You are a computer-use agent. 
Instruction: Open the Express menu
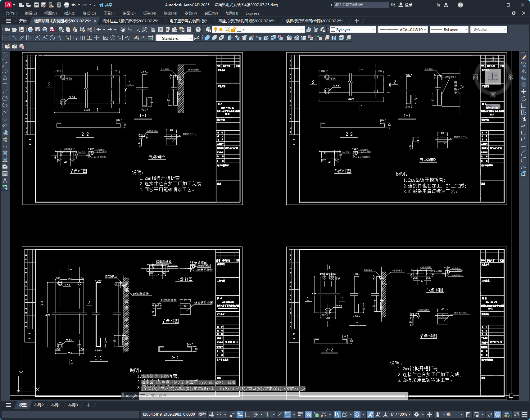click(252, 13)
